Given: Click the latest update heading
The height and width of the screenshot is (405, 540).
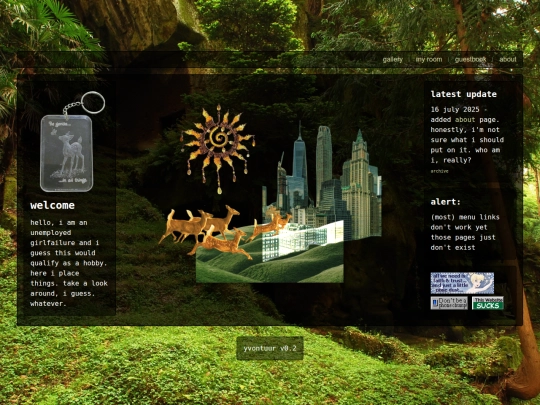Looking at the screenshot, I should pyautogui.click(x=464, y=94).
